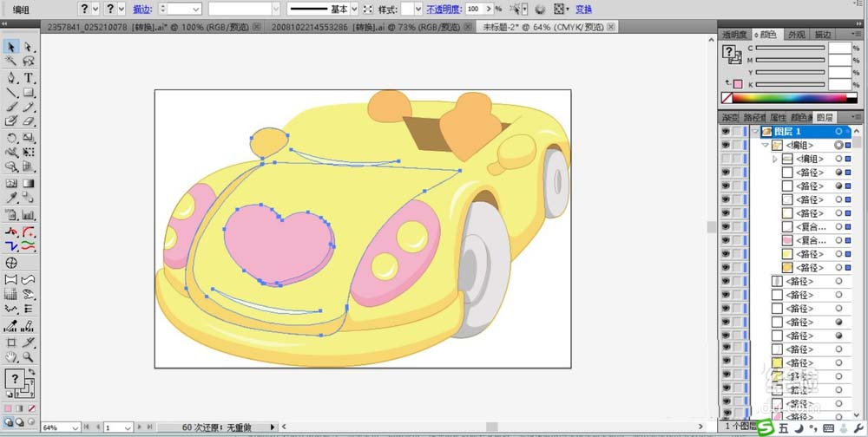The width and height of the screenshot is (868, 437).
Task: Select the Type tool
Action: coord(29,77)
